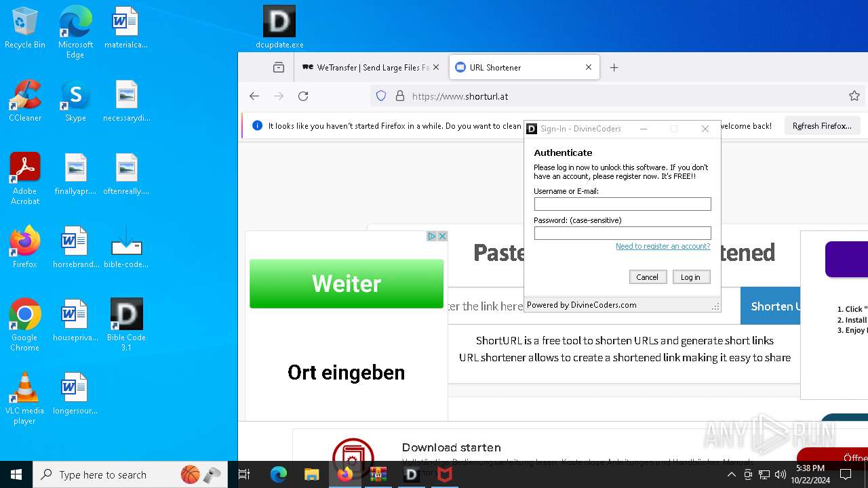Click Log in button

pyautogui.click(x=691, y=277)
